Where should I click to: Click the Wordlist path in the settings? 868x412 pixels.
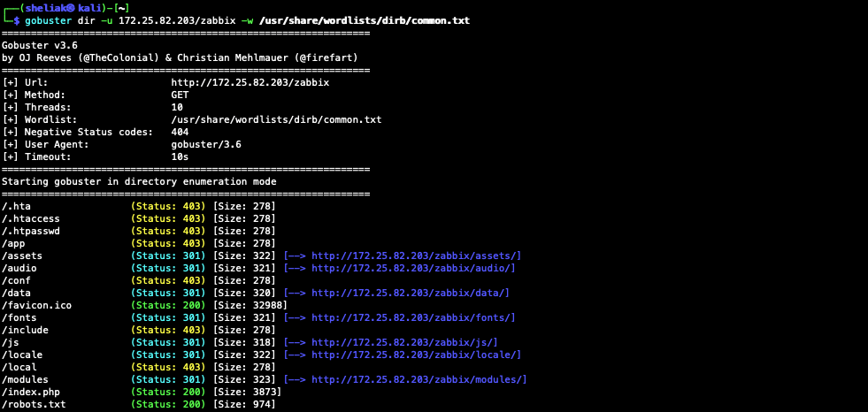click(276, 119)
